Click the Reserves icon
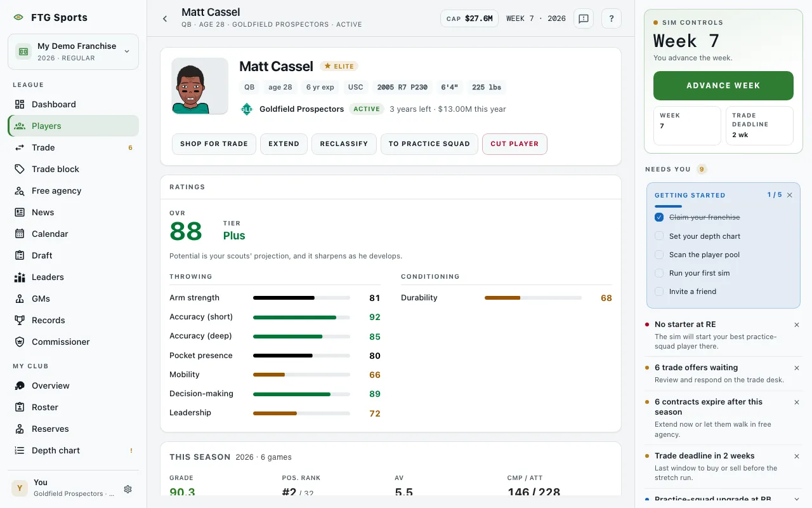Screen dimensions: 812x508 pyautogui.click(x=20, y=429)
